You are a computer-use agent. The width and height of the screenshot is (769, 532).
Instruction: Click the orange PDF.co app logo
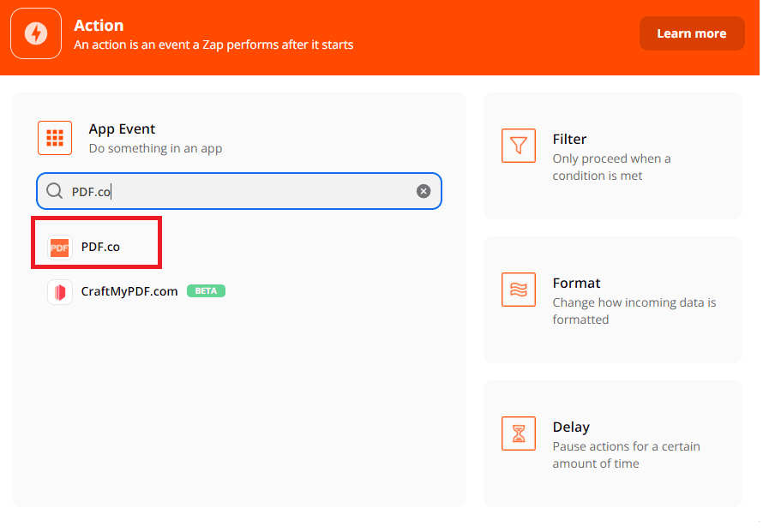pos(60,247)
